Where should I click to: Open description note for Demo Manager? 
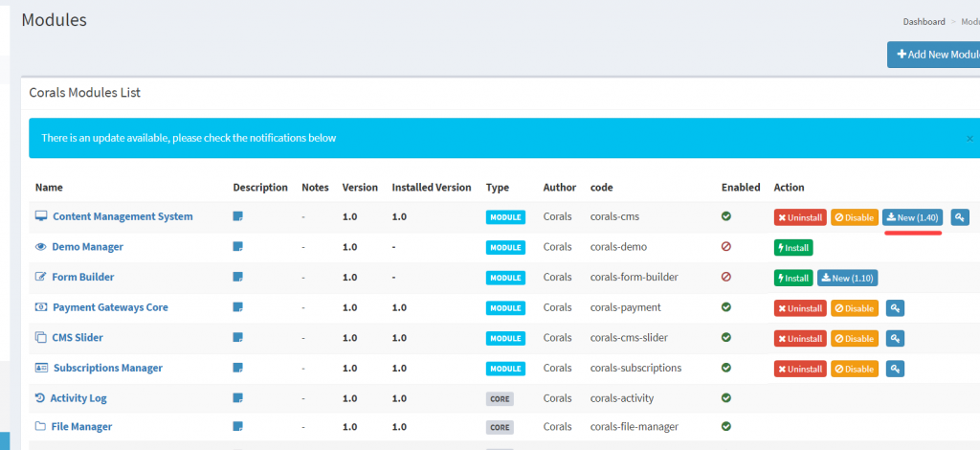237,247
